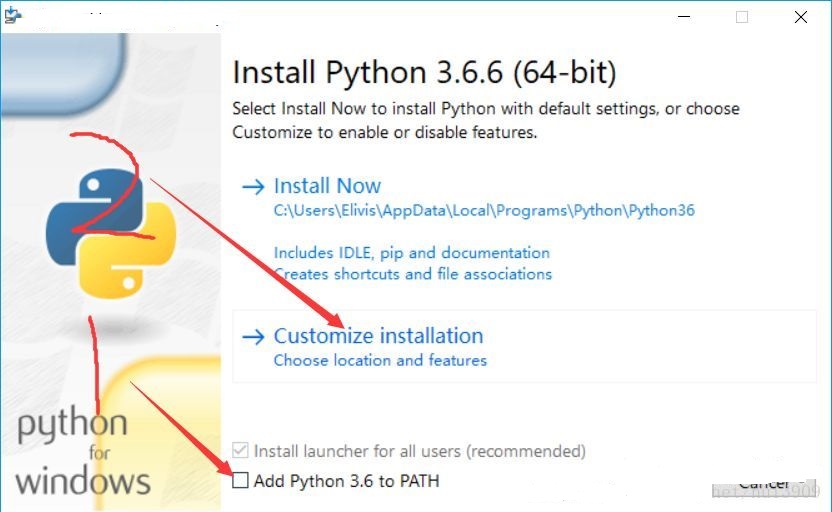The image size is (832, 512).
Task: Start the default setup with Install Now
Action: [327, 186]
